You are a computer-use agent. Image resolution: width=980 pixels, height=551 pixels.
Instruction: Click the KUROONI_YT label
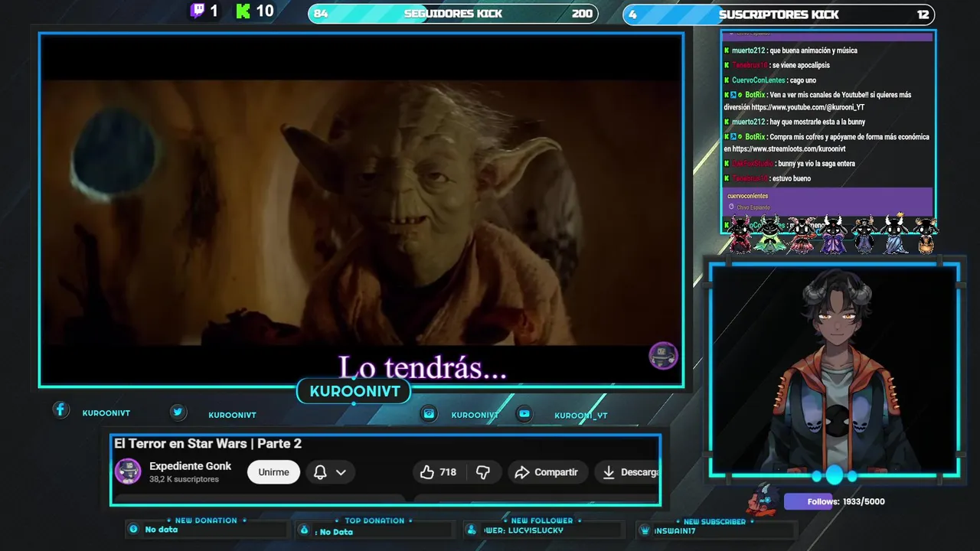click(580, 416)
